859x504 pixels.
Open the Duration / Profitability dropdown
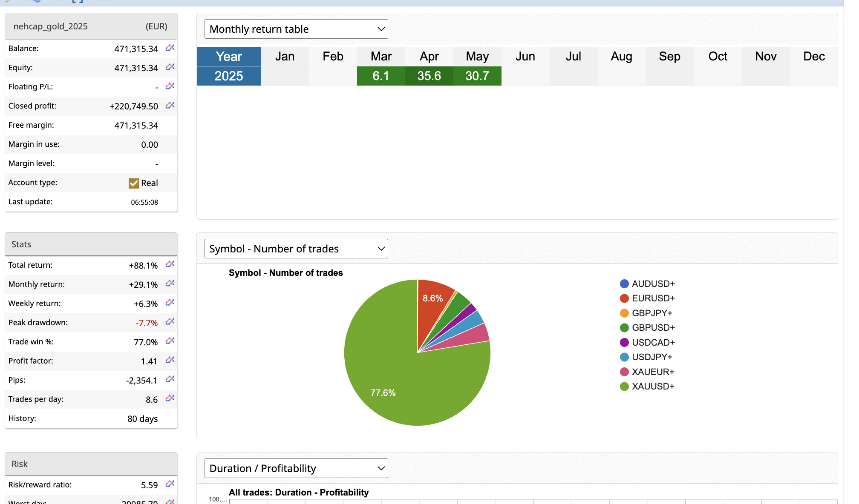click(x=296, y=468)
